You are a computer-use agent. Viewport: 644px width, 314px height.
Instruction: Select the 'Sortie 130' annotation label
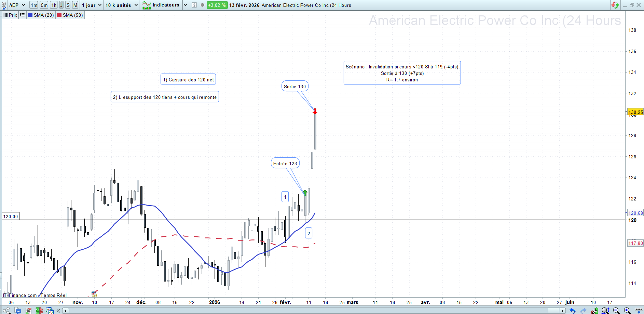295,87
